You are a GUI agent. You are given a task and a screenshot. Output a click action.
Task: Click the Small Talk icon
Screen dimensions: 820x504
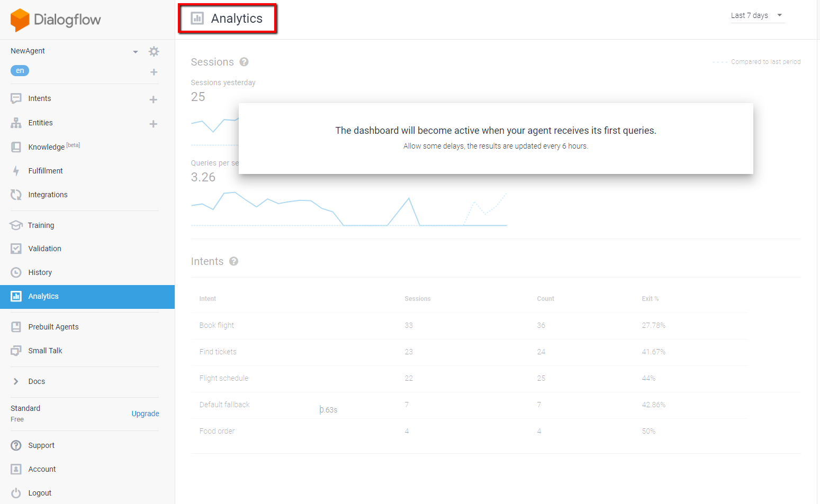[x=16, y=351]
